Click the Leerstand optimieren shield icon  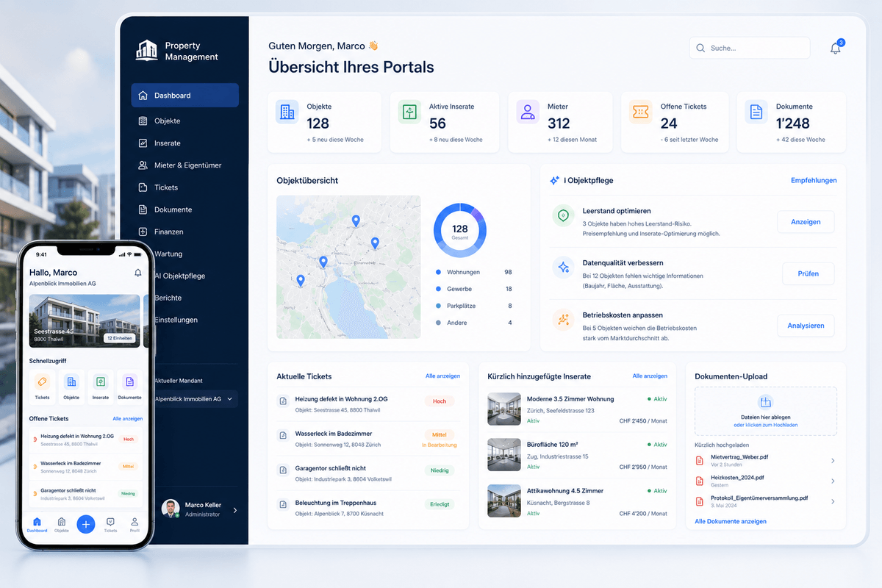tap(563, 215)
